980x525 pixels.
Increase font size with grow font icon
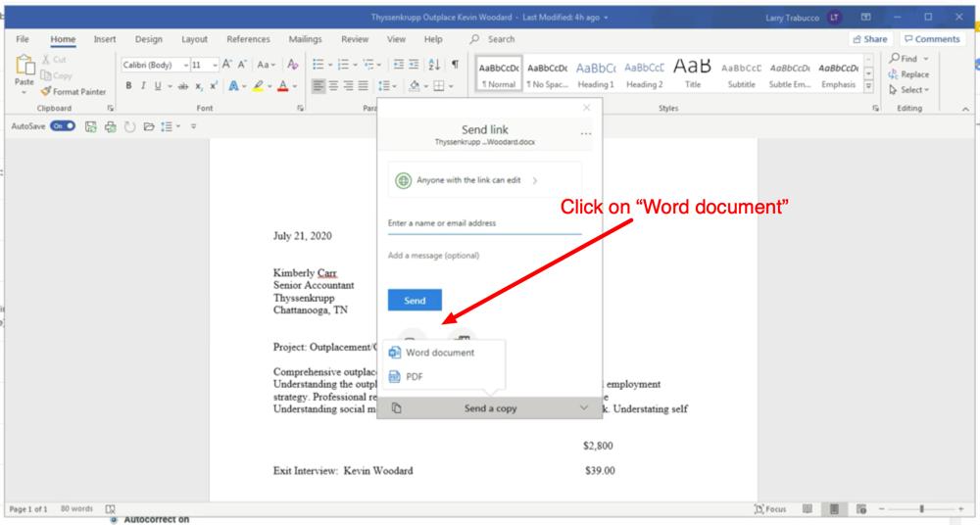point(227,65)
